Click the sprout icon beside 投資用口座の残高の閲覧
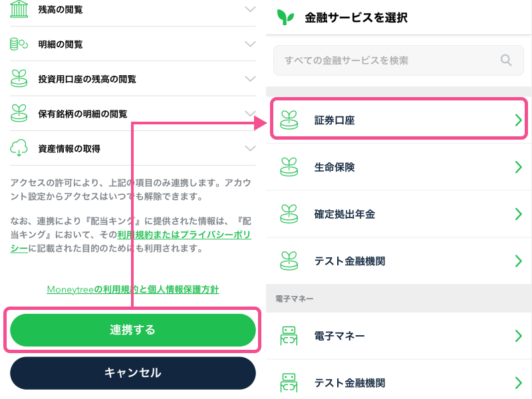This screenshot has height=399, width=532. [19, 78]
